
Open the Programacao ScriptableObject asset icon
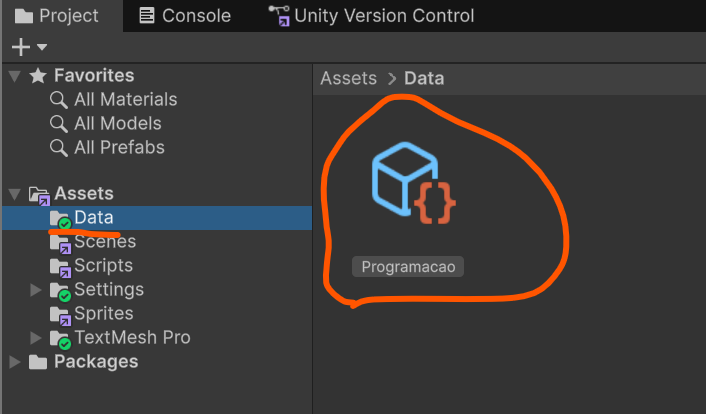[x=413, y=185]
